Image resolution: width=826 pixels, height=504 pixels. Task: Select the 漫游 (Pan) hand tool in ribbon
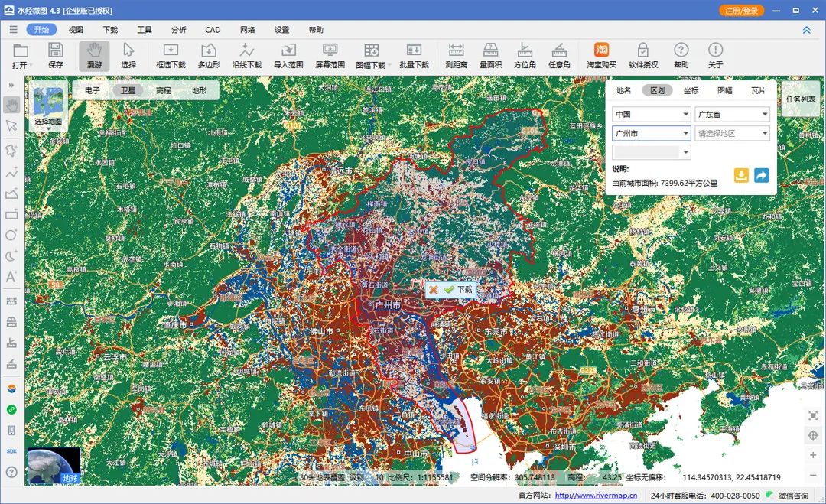94,56
